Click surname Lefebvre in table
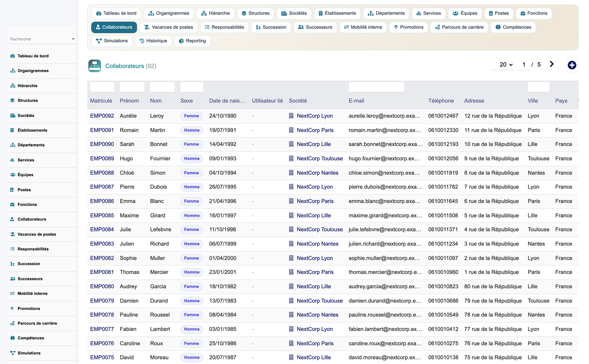This screenshot has width=589, height=364. [161, 230]
